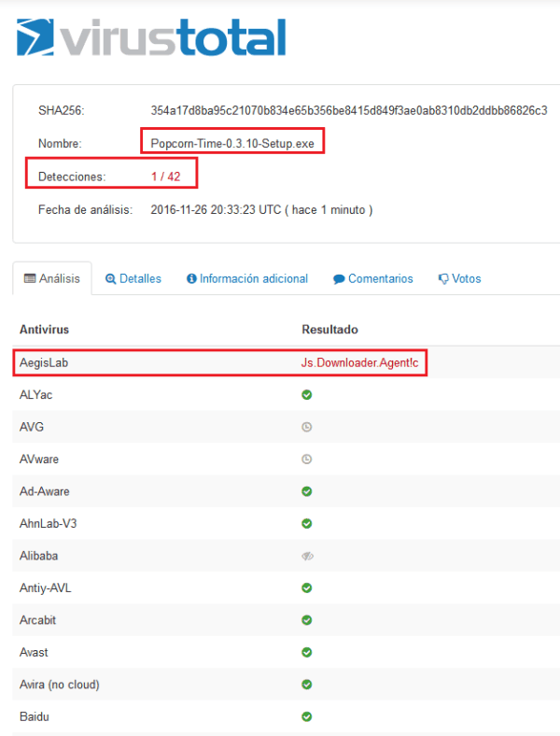
Task: Click the Nombre label
Action: (x=60, y=144)
